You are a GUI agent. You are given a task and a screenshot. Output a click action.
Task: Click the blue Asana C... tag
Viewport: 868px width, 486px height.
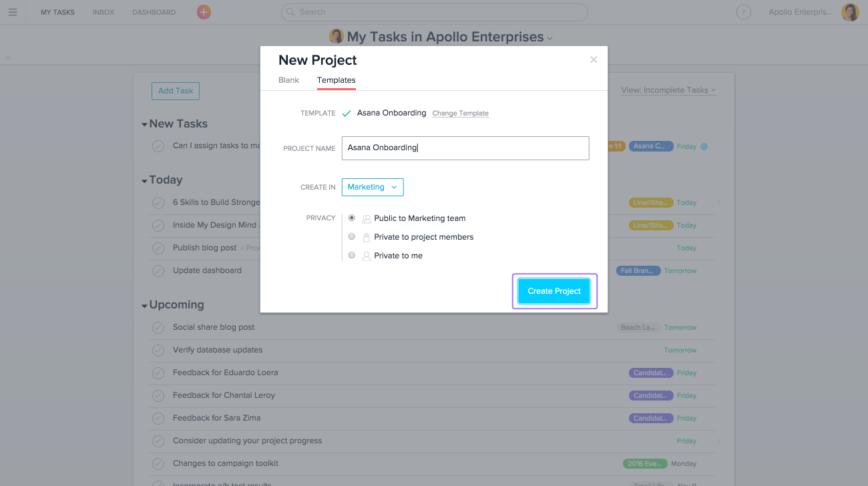coord(651,146)
